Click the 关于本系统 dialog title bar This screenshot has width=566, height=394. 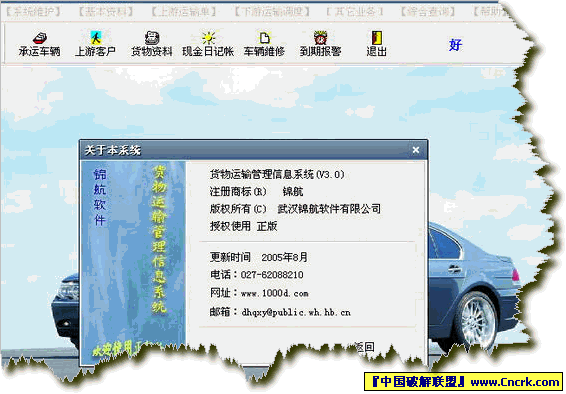pyautogui.click(x=253, y=150)
